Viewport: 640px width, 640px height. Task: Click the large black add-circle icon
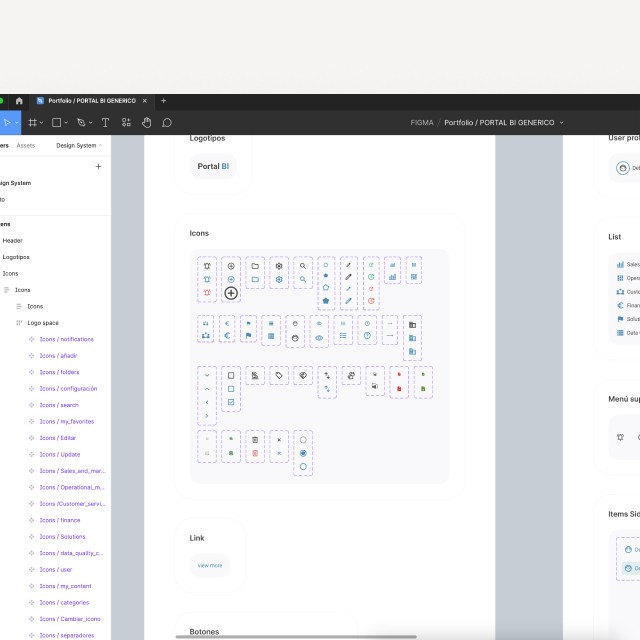[231, 293]
